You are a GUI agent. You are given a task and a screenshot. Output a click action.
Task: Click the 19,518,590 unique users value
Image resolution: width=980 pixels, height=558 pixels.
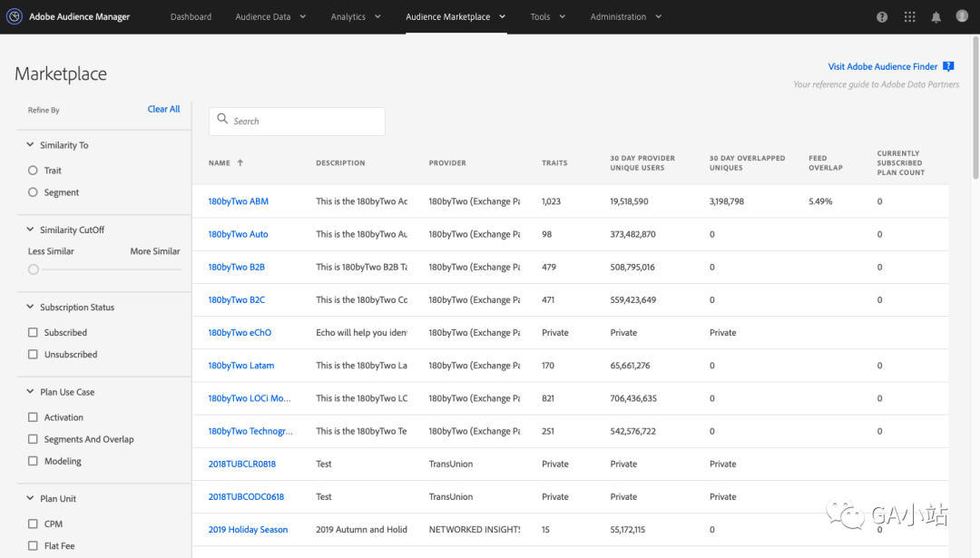(630, 201)
